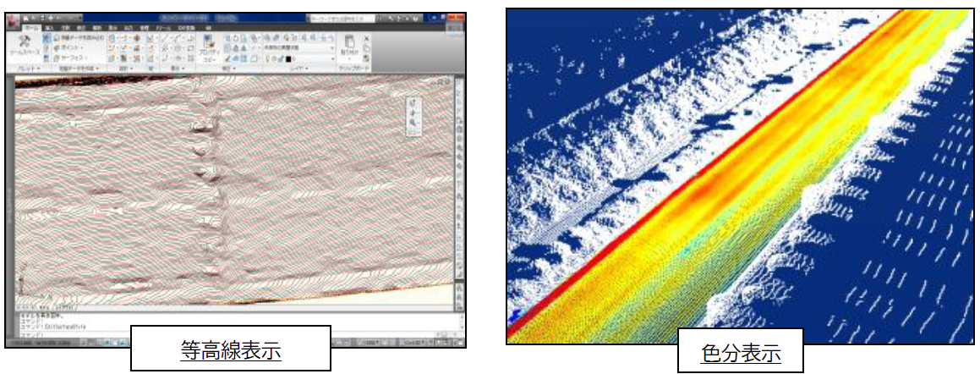Image resolution: width=980 pixels, height=374 pixels.
Task: Click 現場データを読み込む in the ribbon
Action: pos(77,37)
